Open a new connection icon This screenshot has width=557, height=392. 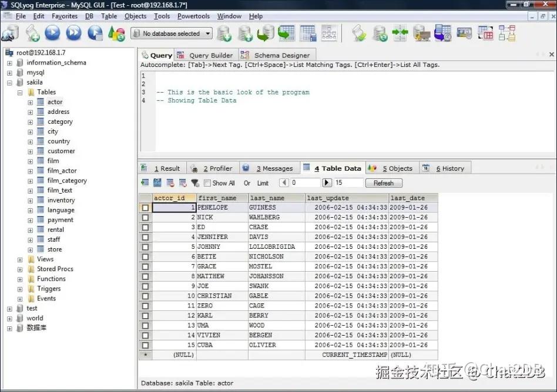[x=32, y=33]
